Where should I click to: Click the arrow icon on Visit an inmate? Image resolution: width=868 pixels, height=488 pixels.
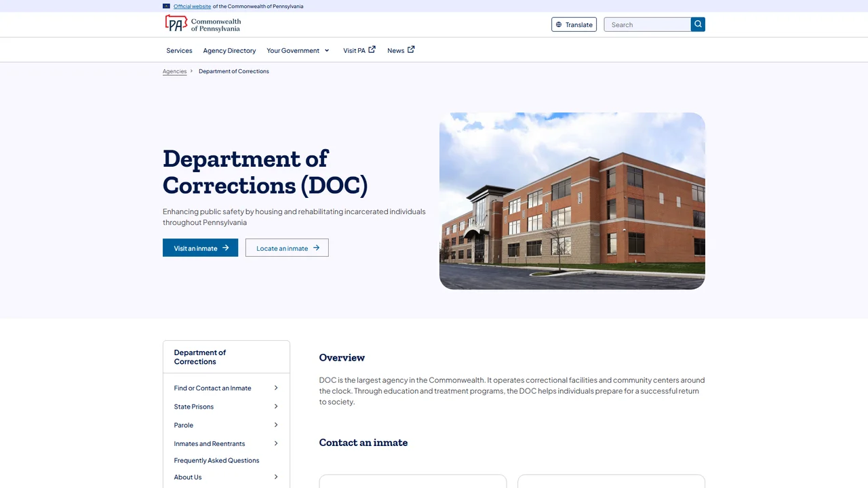point(226,248)
